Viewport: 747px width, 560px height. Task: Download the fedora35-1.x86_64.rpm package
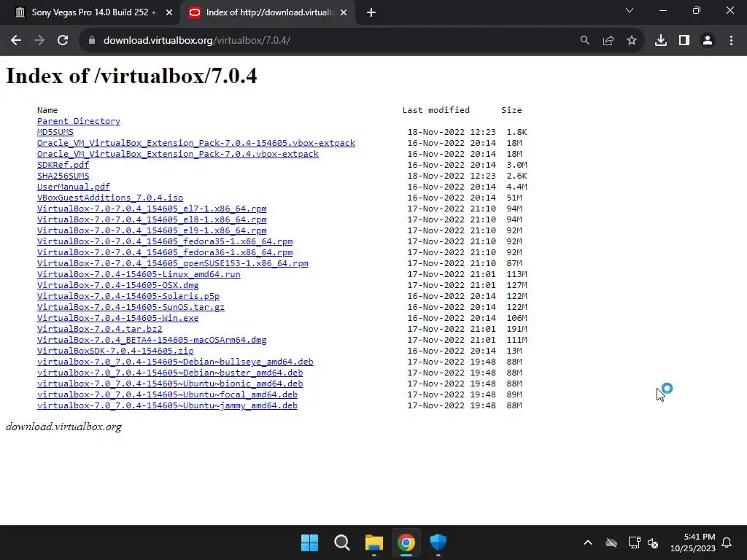[x=165, y=241]
